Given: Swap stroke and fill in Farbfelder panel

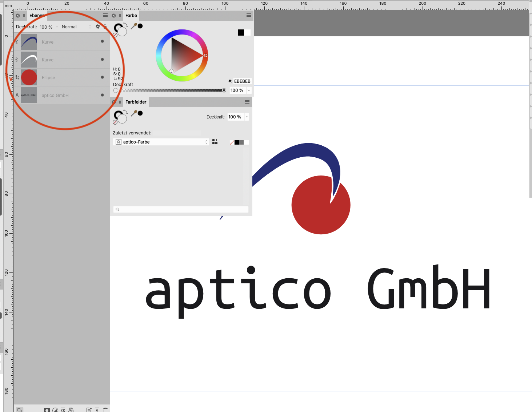Looking at the screenshot, I should [125, 112].
